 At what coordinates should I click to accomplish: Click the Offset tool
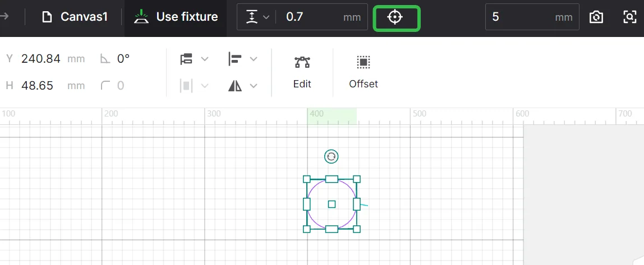364,72
